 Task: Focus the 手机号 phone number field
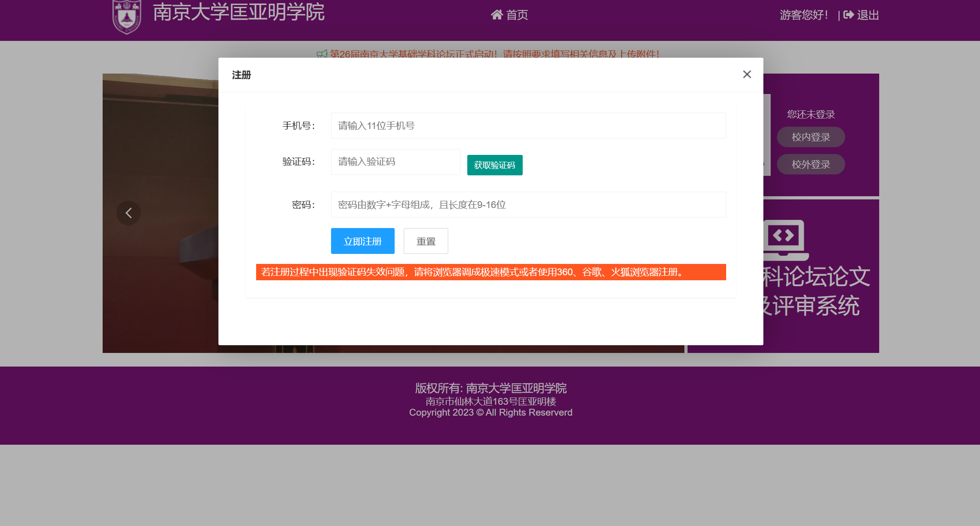pos(528,126)
